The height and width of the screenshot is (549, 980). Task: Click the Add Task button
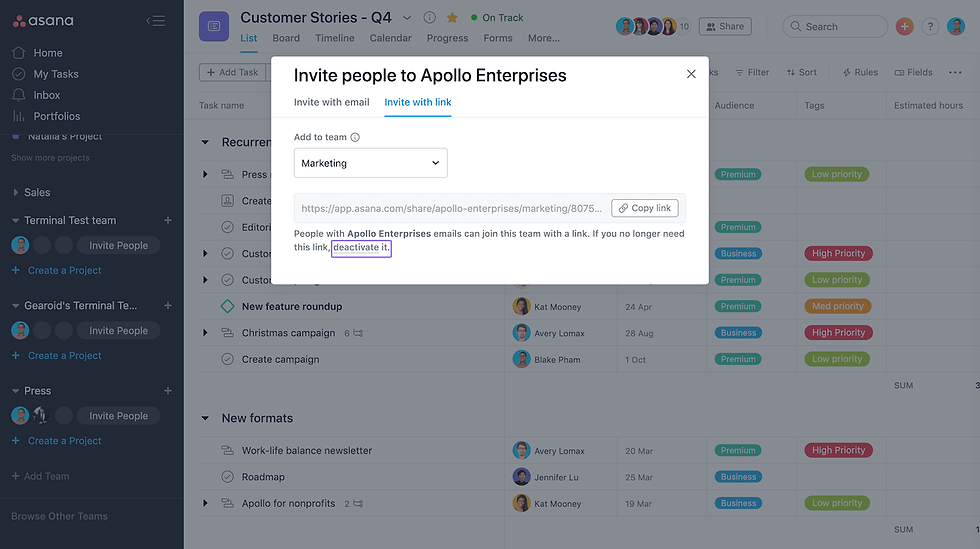[232, 73]
